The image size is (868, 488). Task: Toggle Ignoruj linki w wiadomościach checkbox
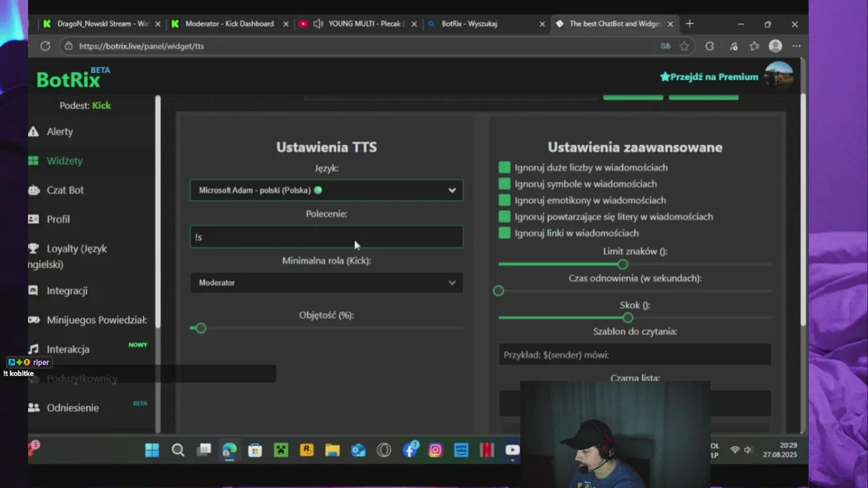pos(505,232)
